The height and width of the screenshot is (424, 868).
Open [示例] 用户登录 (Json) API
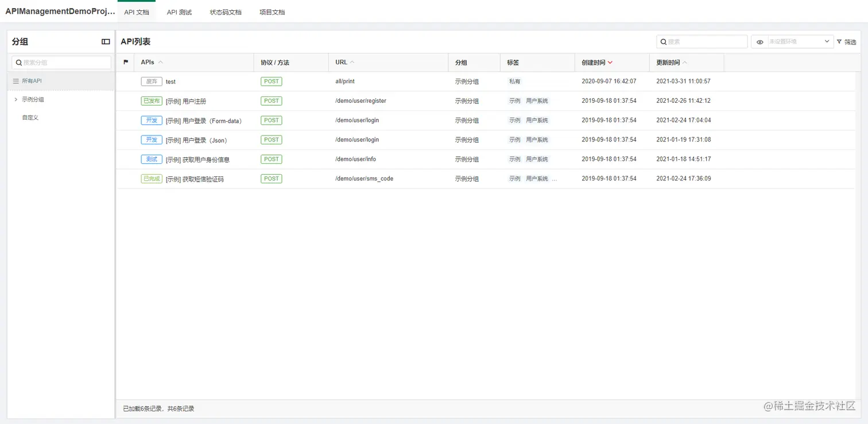[199, 140]
